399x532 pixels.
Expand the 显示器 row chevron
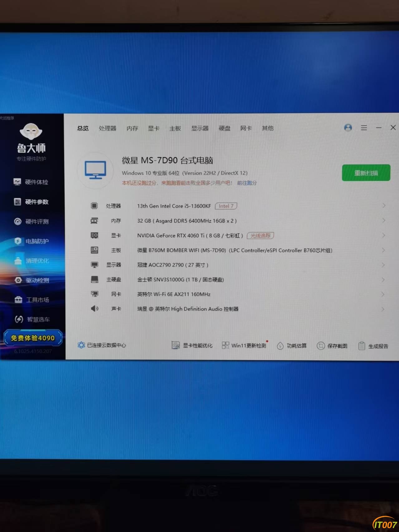(x=384, y=265)
